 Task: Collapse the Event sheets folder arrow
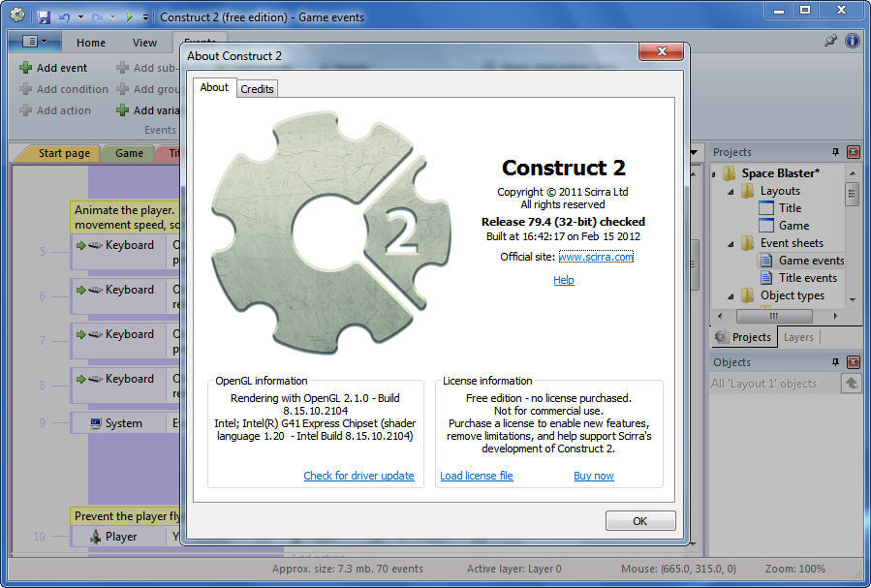point(731,244)
